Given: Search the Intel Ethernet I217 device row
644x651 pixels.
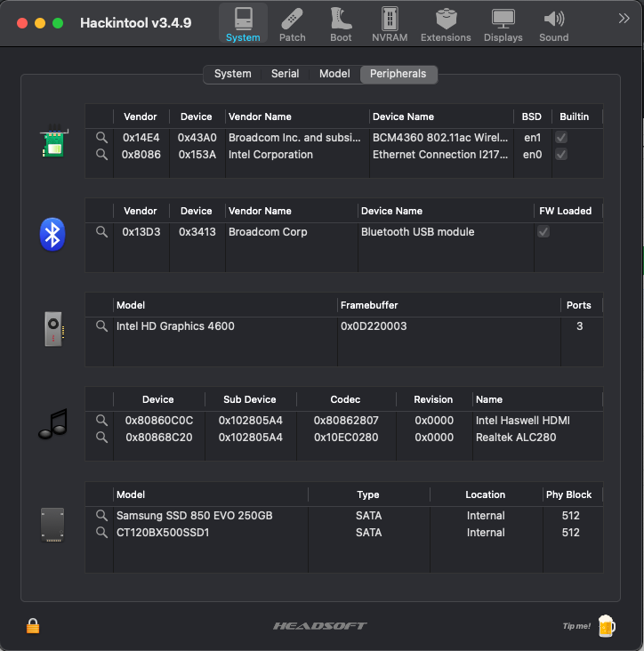Looking at the screenshot, I should tap(101, 155).
